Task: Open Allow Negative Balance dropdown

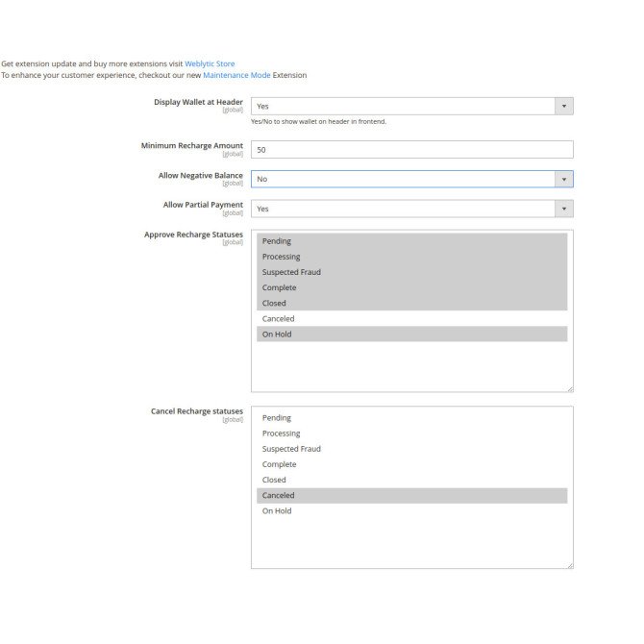Action: coord(412,179)
